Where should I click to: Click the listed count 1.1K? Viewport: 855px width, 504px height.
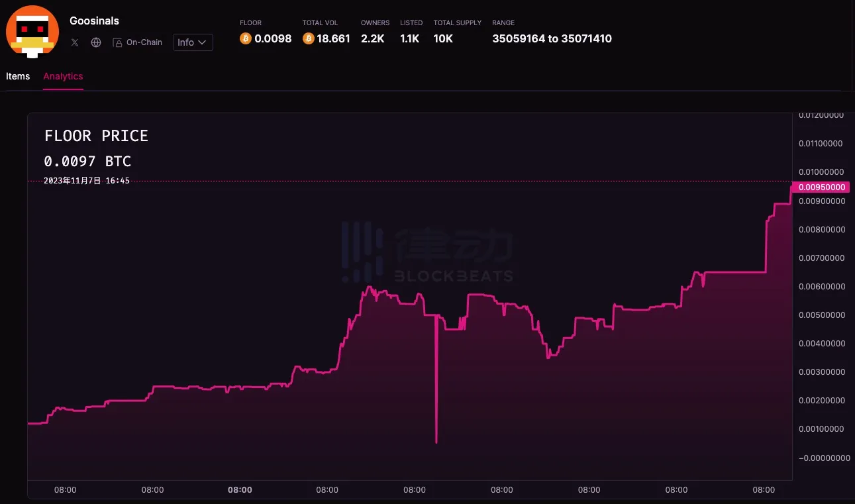(x=409, y=38)
